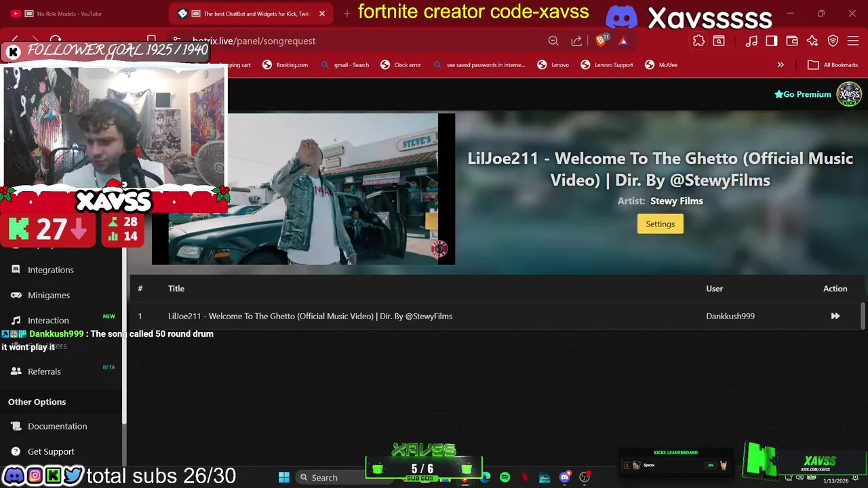Click the Interaction music note icon

click(16, 320)
